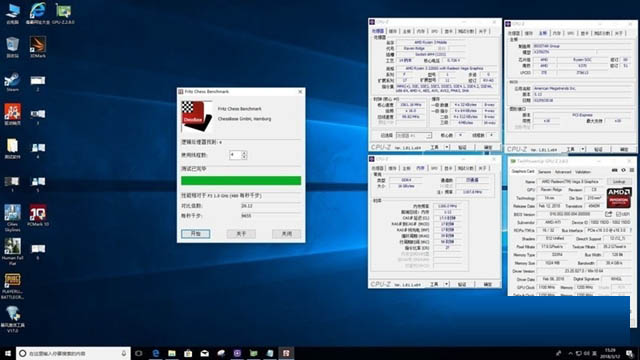Open the desktop file labeled 6
640x360 pixels.
coord(38,251)
